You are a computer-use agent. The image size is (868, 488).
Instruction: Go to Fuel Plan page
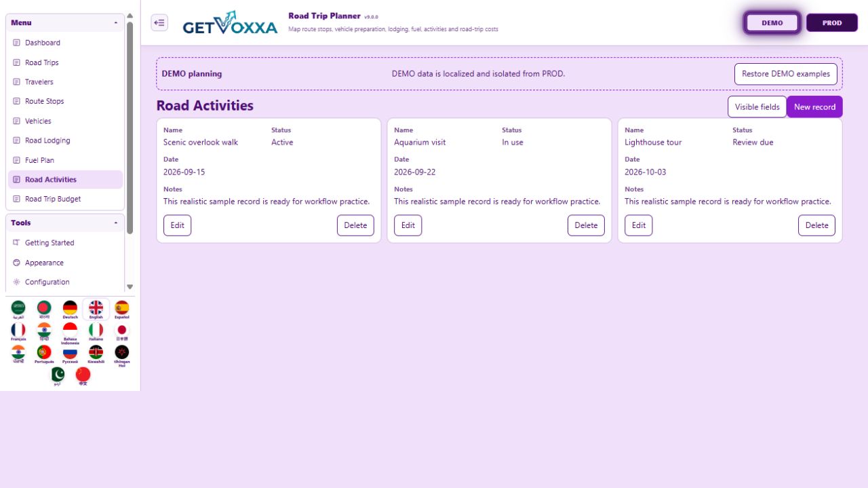pos(65,160)
